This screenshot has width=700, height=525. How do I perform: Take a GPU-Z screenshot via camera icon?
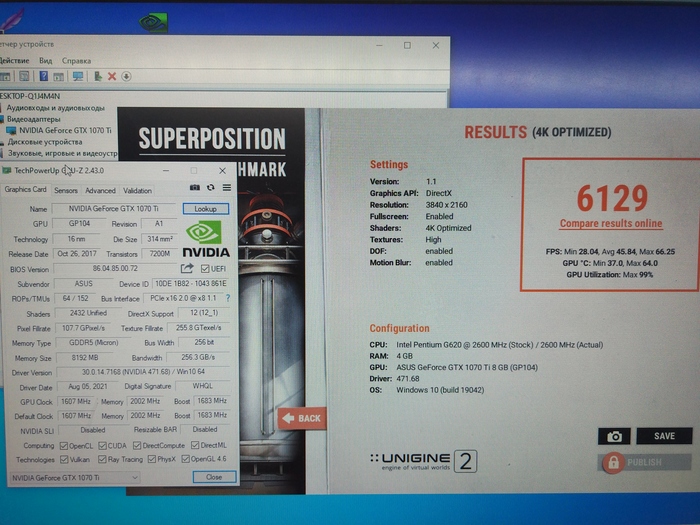195,188
